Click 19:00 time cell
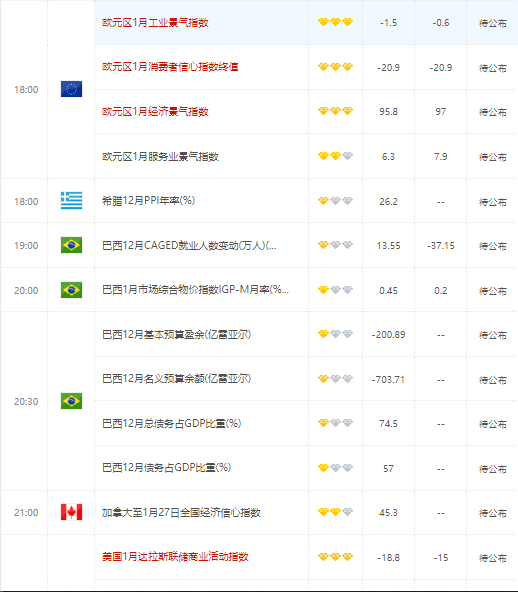The image size is (518, 592). (26, 246)
